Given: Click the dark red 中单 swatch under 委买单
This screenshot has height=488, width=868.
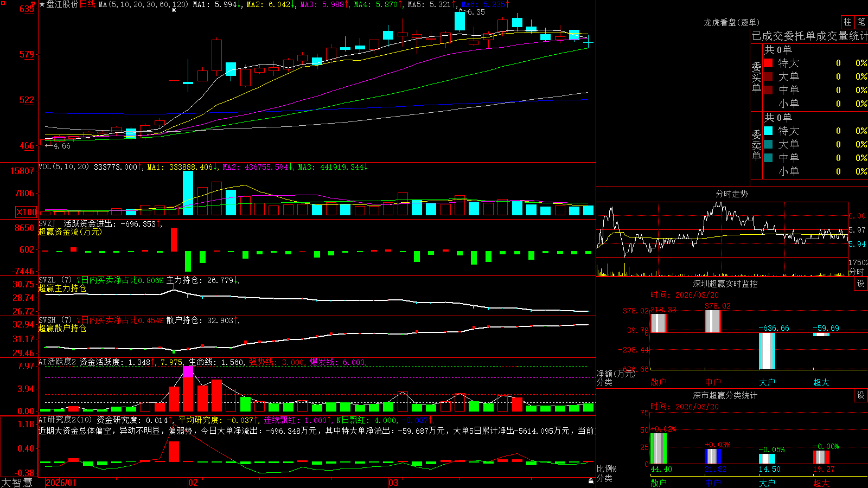Looking at the screenshot, I should tap(768, 90).
